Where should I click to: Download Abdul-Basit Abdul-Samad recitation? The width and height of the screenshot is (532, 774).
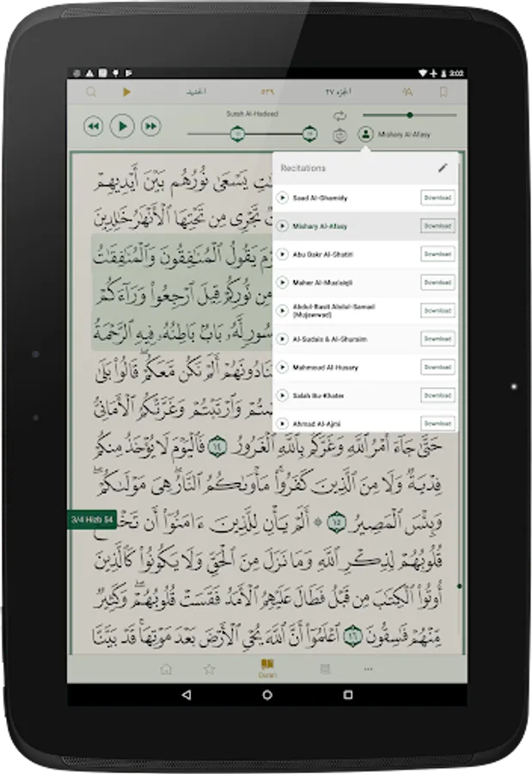tap(437, 310)
